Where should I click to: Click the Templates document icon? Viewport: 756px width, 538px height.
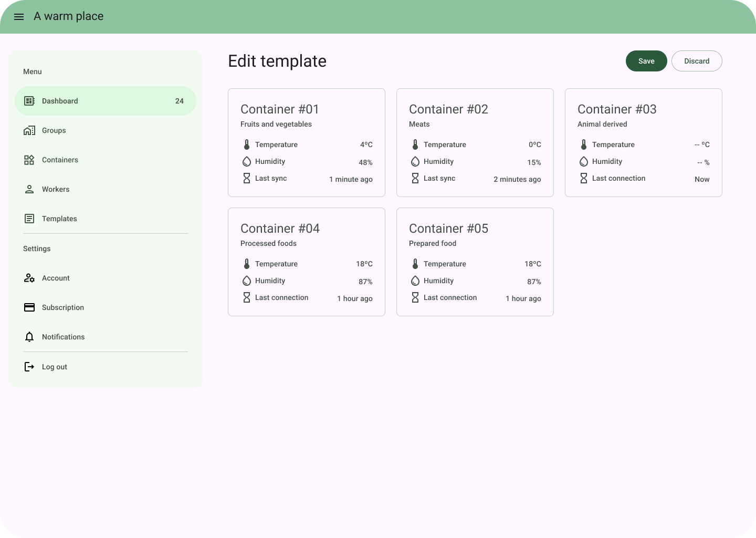pos(29,219)
